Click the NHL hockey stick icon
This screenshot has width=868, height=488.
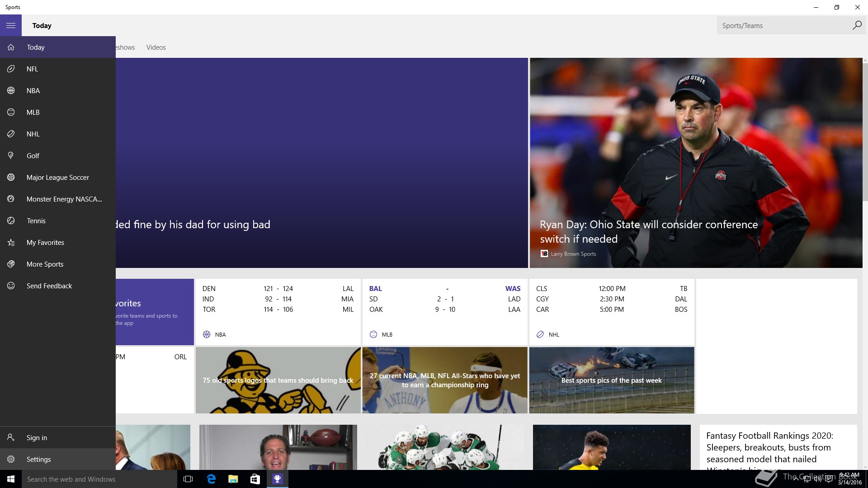tap(11, 134)
